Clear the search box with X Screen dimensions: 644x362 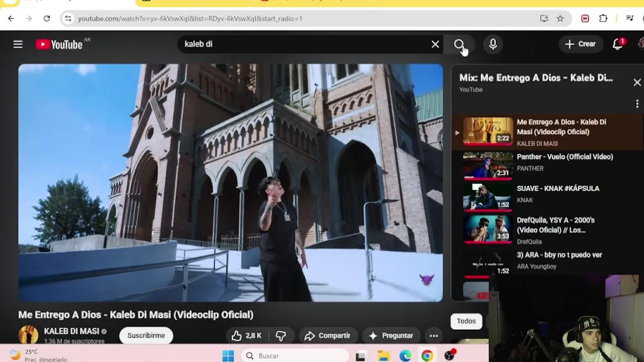(x=435, y=44)
